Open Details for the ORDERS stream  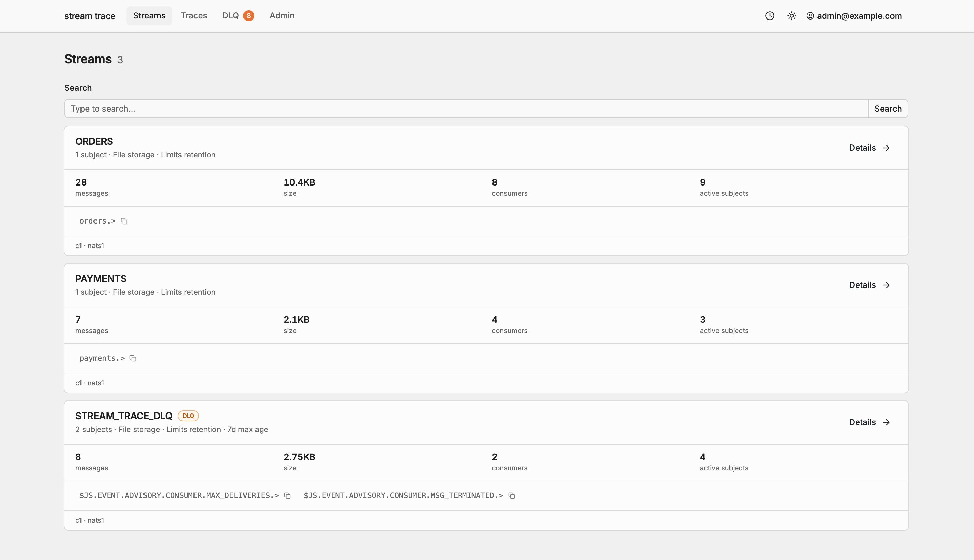coord(870,148)
